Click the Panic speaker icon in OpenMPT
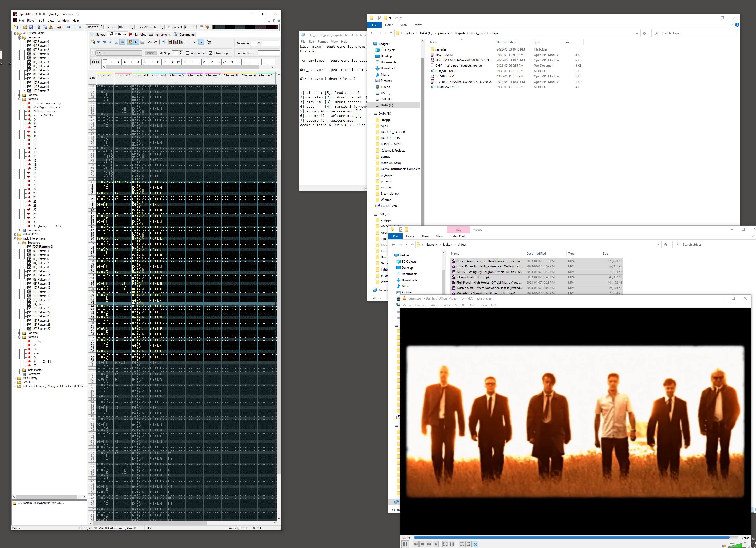Screen dimensions: 756x548 click(207, 27)
